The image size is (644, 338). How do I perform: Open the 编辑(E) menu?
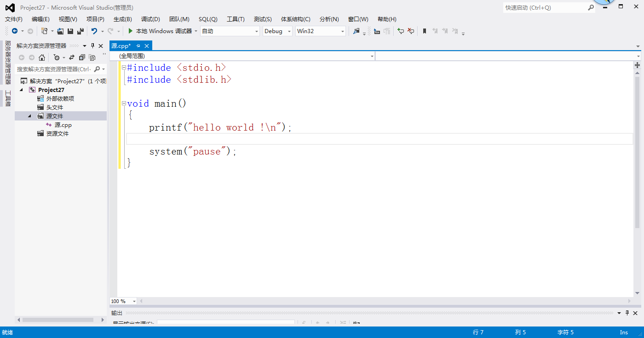pyautogui.click(x=40, y=19)
